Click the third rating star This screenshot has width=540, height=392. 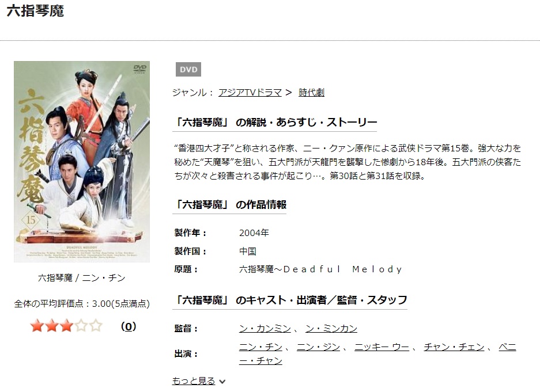[x=66, y=326]
